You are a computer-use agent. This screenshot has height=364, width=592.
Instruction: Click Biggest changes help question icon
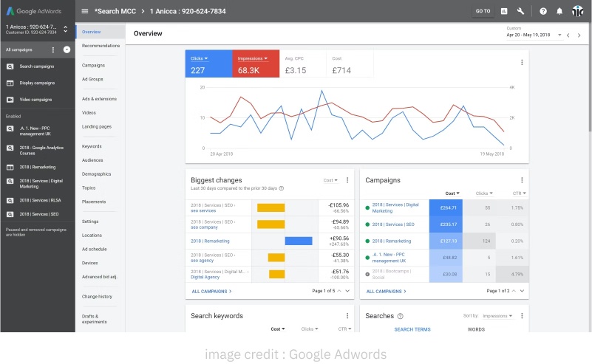282,188
